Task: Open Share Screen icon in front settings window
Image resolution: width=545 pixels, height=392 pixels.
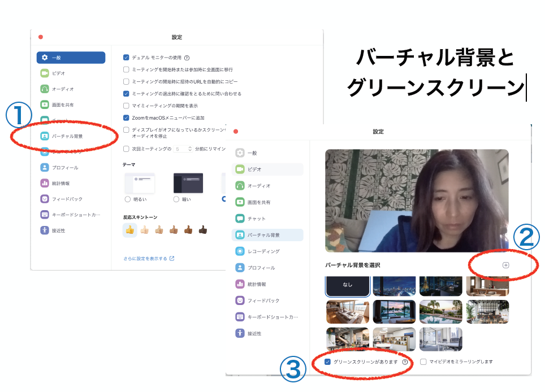Action: pos(240,202)
